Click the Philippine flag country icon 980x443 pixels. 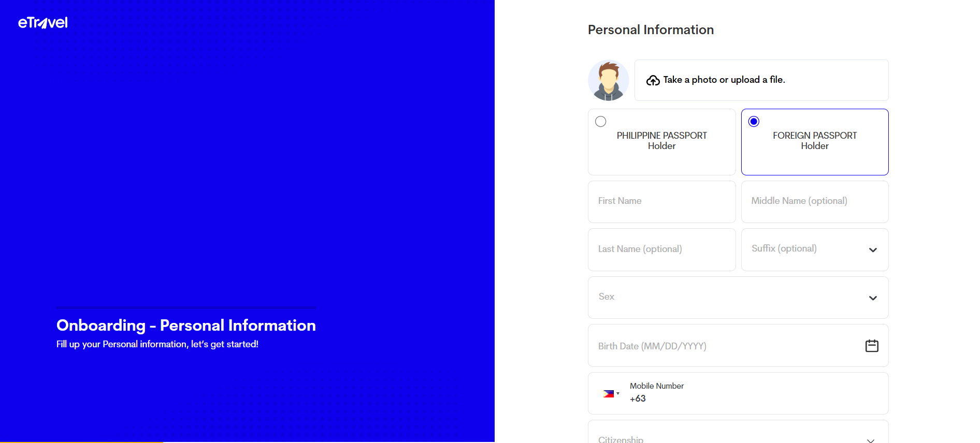(x=608, y=394)
